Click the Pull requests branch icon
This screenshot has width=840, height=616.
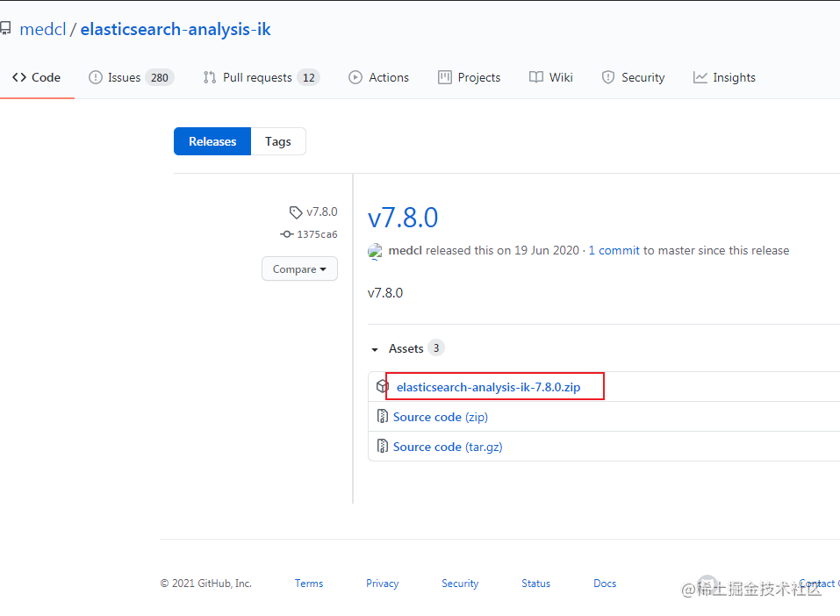[210, 77]
